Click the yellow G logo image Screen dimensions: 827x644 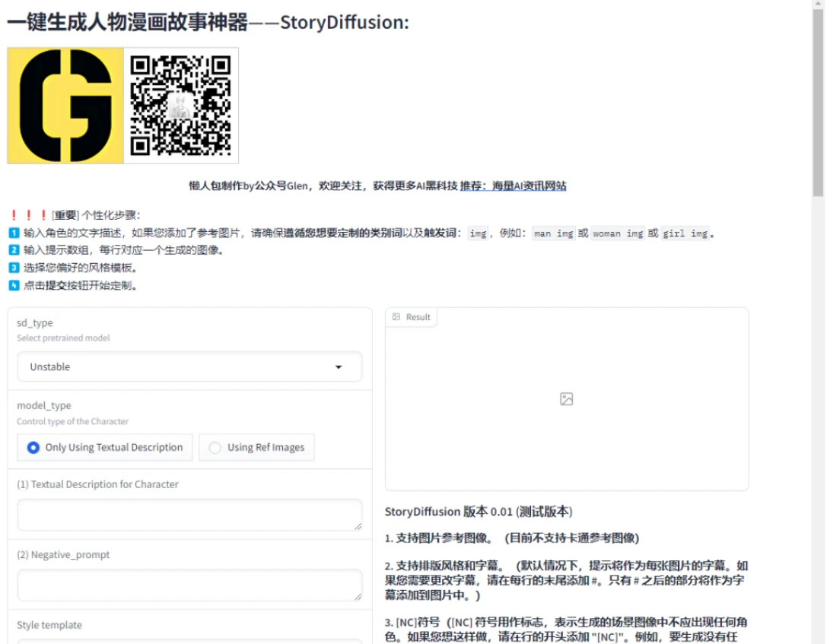64,105
